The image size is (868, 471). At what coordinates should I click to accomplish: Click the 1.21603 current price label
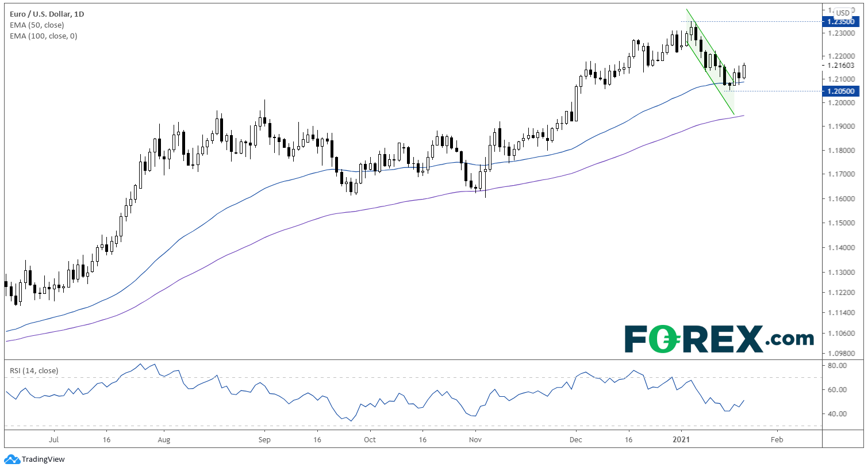(x=841, y=66)
